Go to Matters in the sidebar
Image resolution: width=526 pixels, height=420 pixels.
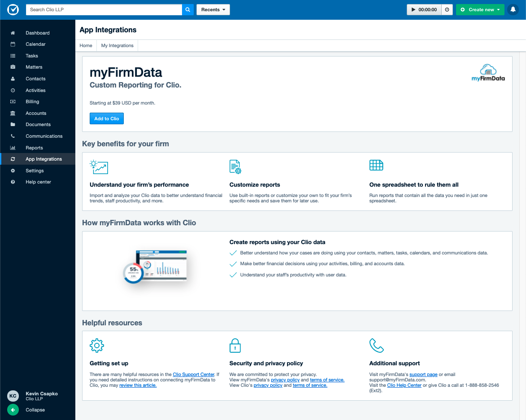pyautogui.click(x=34, y=67)
